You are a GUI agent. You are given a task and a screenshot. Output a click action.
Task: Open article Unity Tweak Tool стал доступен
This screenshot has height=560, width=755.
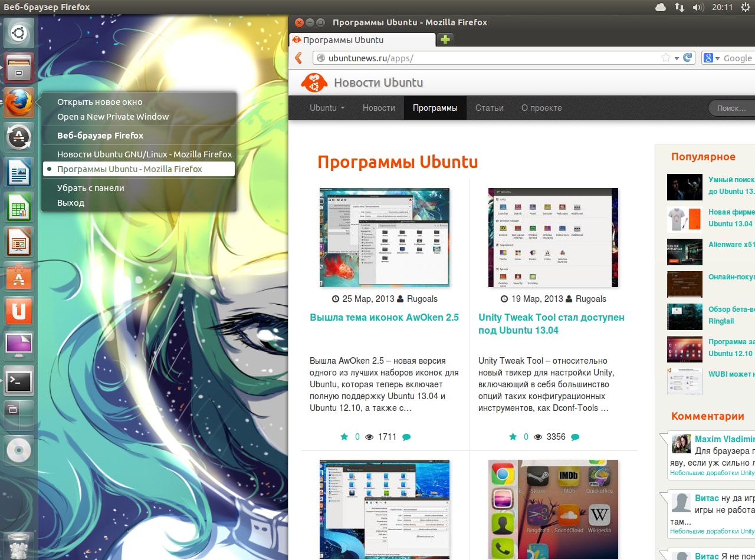[x=552, y=324]
